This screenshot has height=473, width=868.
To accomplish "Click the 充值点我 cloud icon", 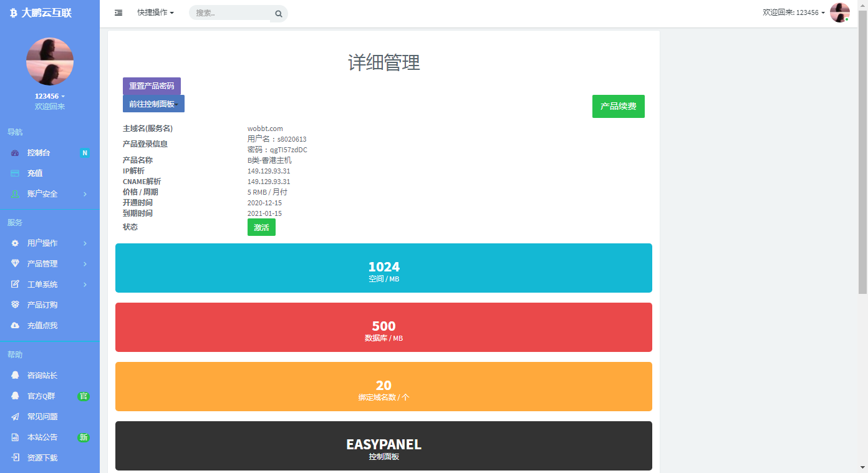I will pos(15,326).
